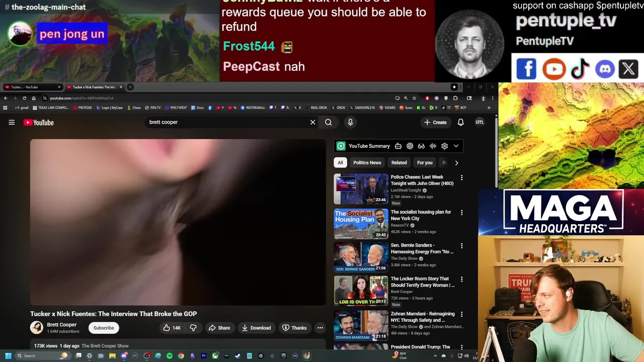Run search with the magnifier button

[x=328, y=122]
